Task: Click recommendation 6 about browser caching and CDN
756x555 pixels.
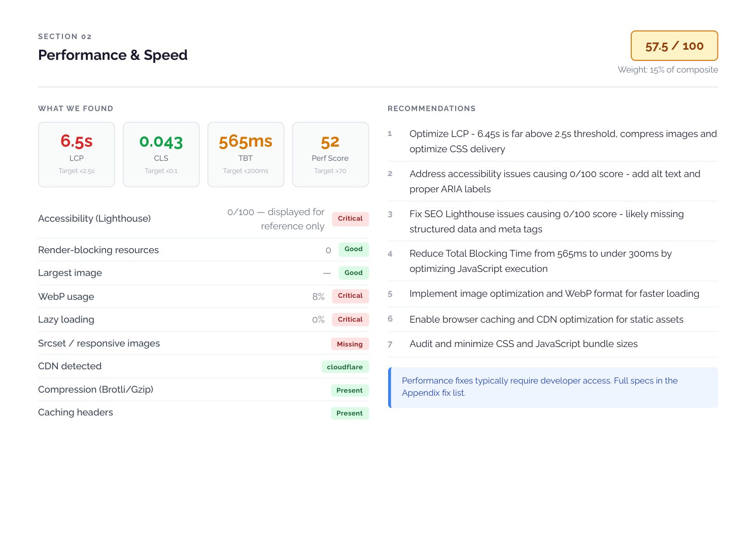Action: click(x=553, y=320)
